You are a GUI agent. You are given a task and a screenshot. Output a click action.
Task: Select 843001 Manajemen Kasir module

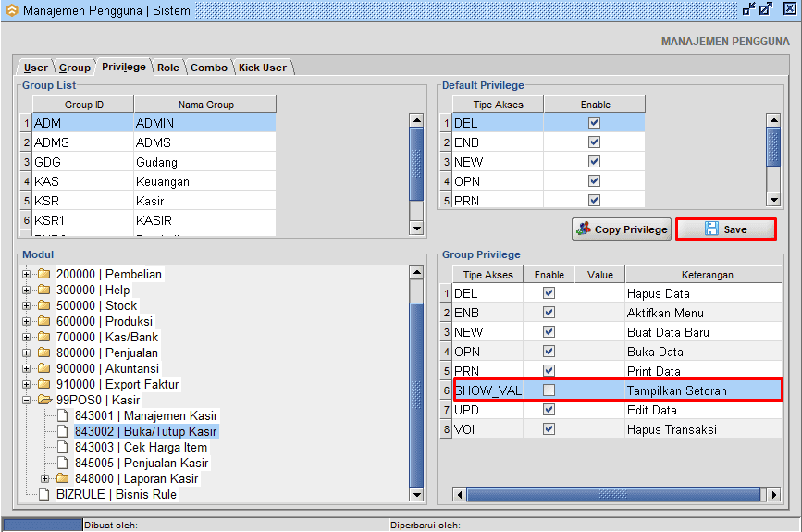pos(146,415)
